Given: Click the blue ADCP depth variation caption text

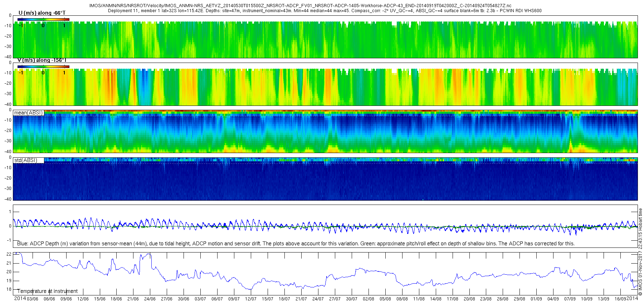Looking at the screenshot, I should pyautogui.click(x=296, y=244).
